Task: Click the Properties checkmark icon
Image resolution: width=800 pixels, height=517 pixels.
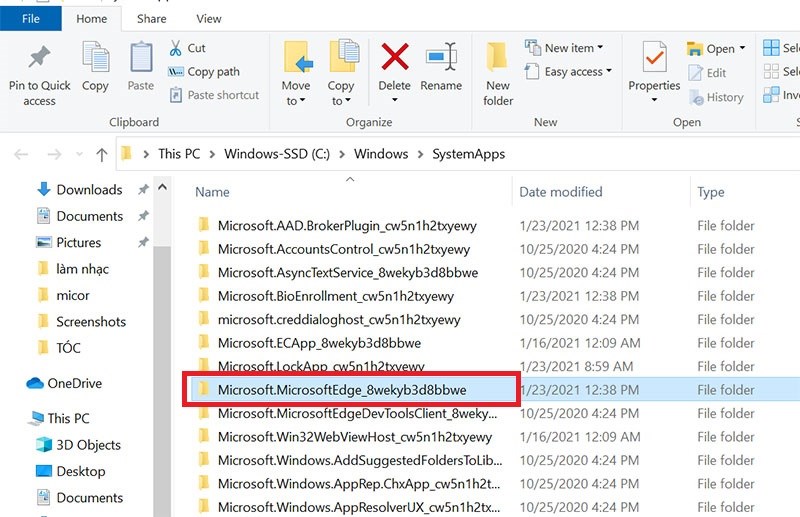Action: (x=655, y=57)
